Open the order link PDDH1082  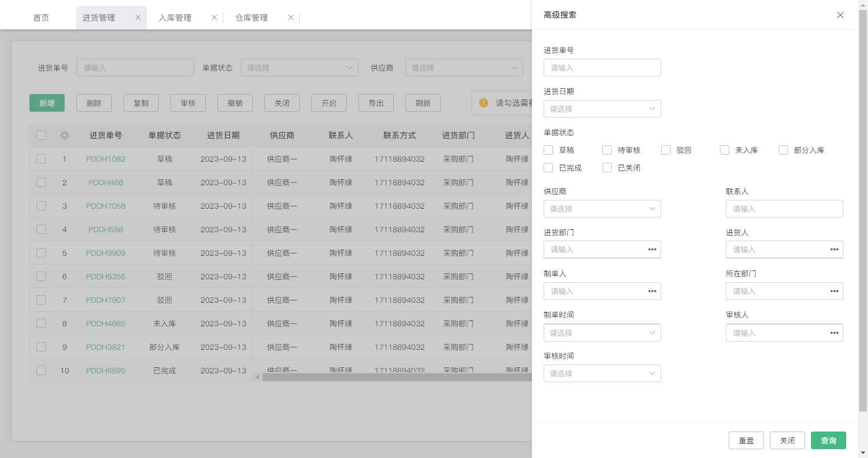[106, 159]
